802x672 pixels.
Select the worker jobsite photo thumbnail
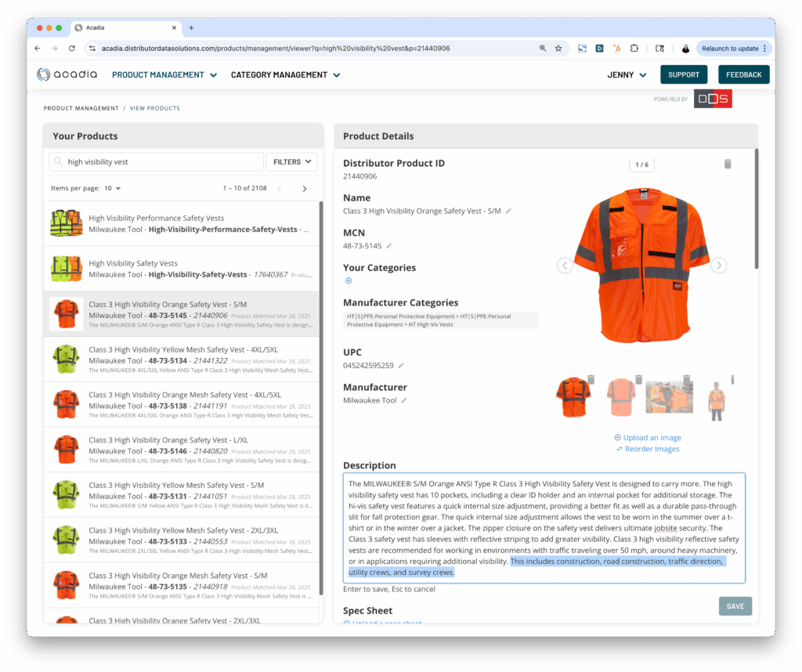(668, 398)
